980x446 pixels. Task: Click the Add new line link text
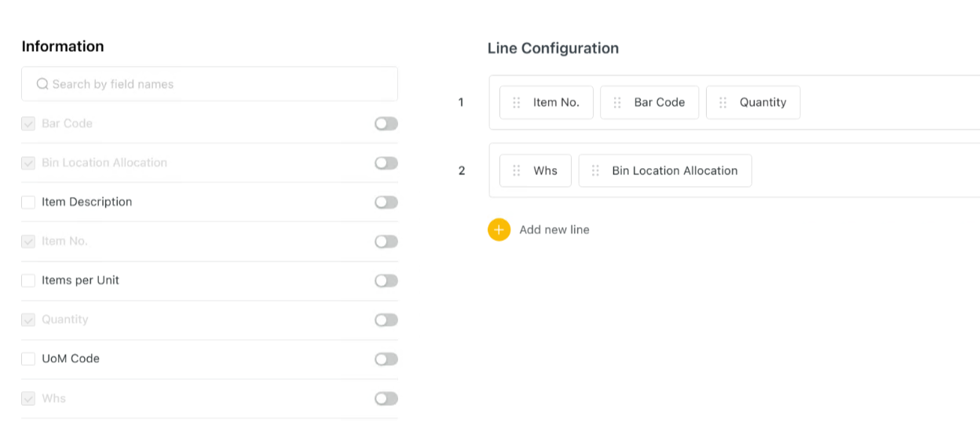click(554, 230)
